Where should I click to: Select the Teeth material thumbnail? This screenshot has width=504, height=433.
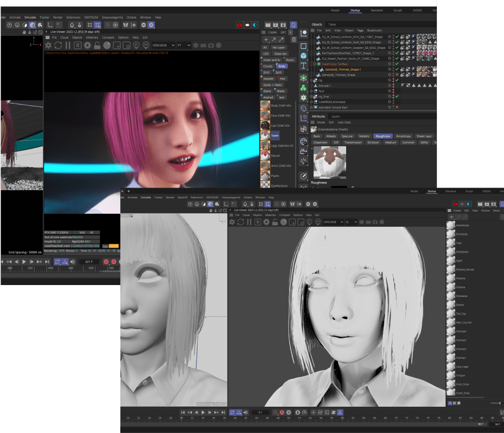coord(265,136)
